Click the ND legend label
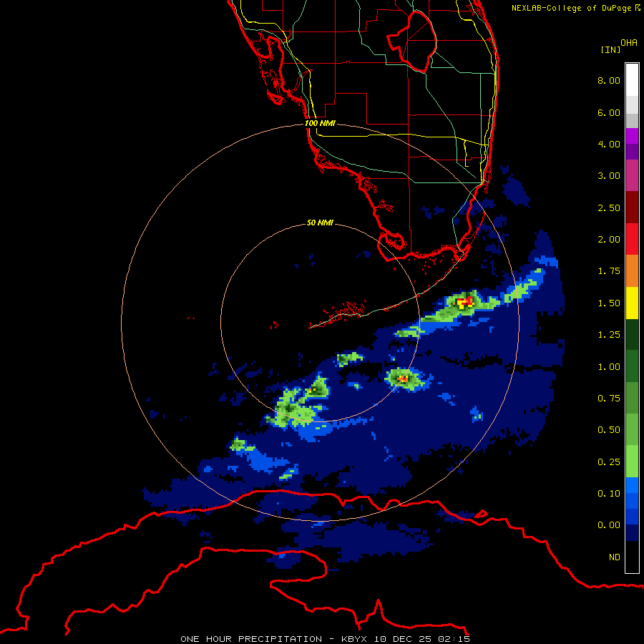 (x=615, y=557)
